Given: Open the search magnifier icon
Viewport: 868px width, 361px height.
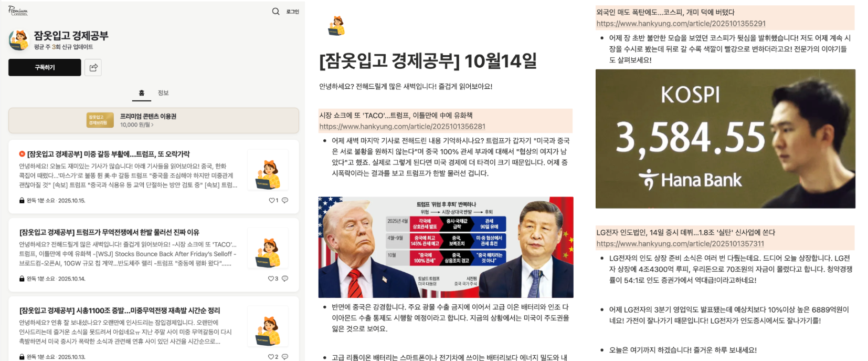Looking at the screenshot, I should click(276, 11).
